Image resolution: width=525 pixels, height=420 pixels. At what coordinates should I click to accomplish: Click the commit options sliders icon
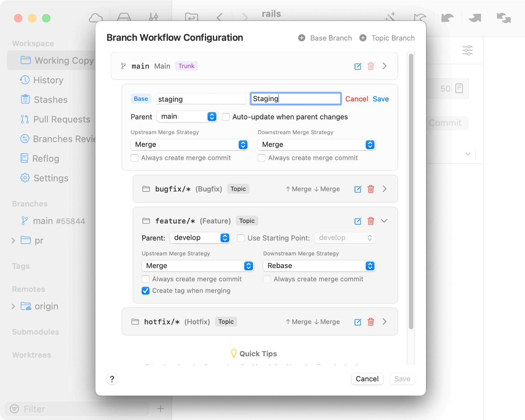[468, 50]
